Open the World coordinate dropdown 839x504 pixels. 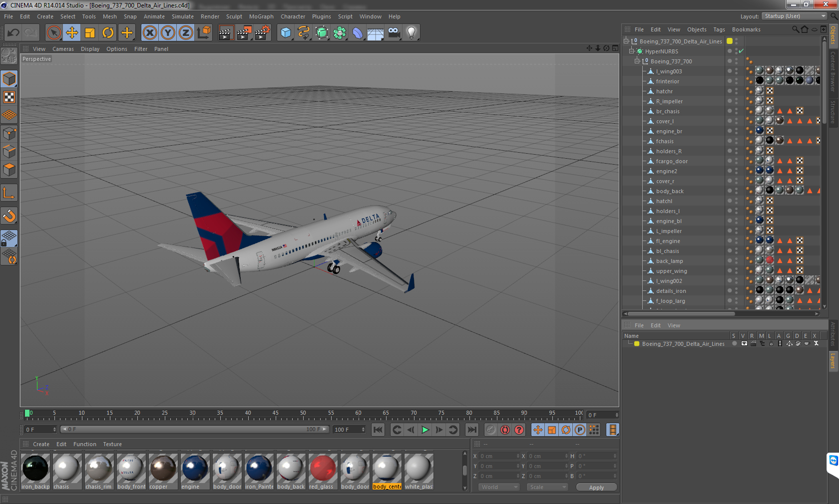click(x=499, y=487)
